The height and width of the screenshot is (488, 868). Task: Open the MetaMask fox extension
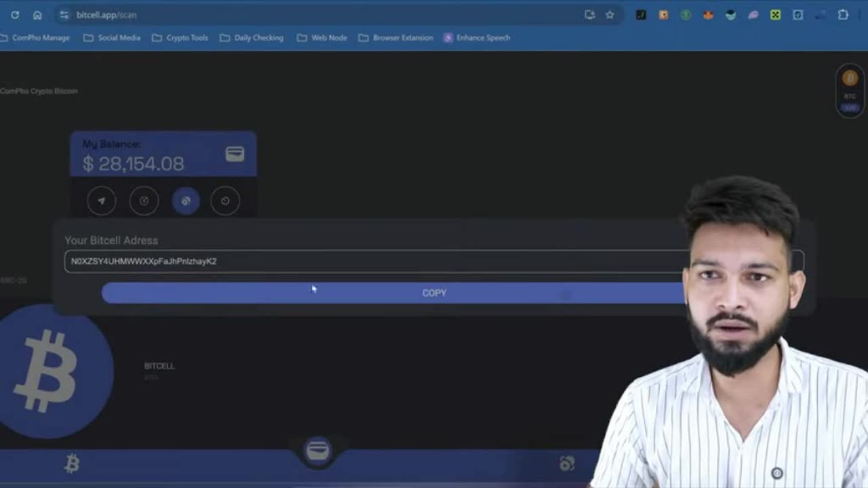point(708,15)
